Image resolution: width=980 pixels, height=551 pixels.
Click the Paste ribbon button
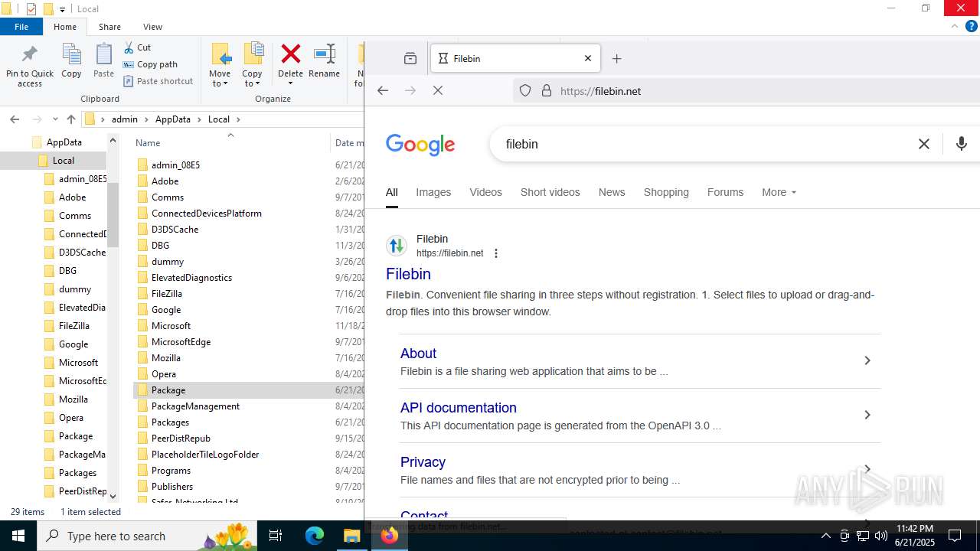(x=103, y=61)
